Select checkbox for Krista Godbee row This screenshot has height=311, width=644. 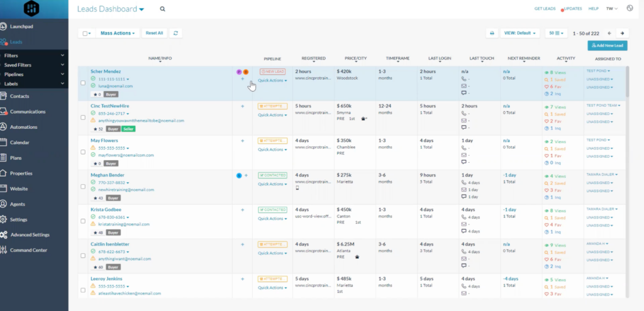click(x=83, y=221)
